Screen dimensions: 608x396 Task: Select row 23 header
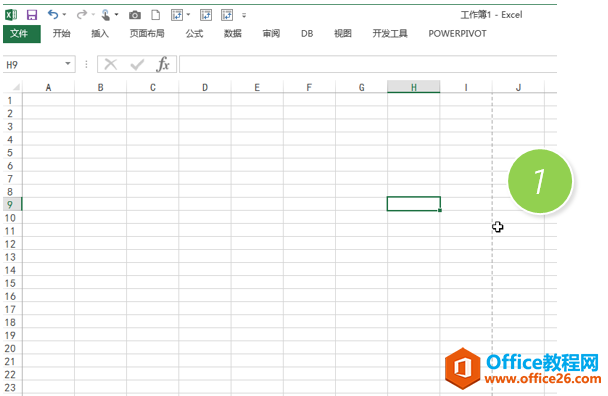(x=11, y=387)
